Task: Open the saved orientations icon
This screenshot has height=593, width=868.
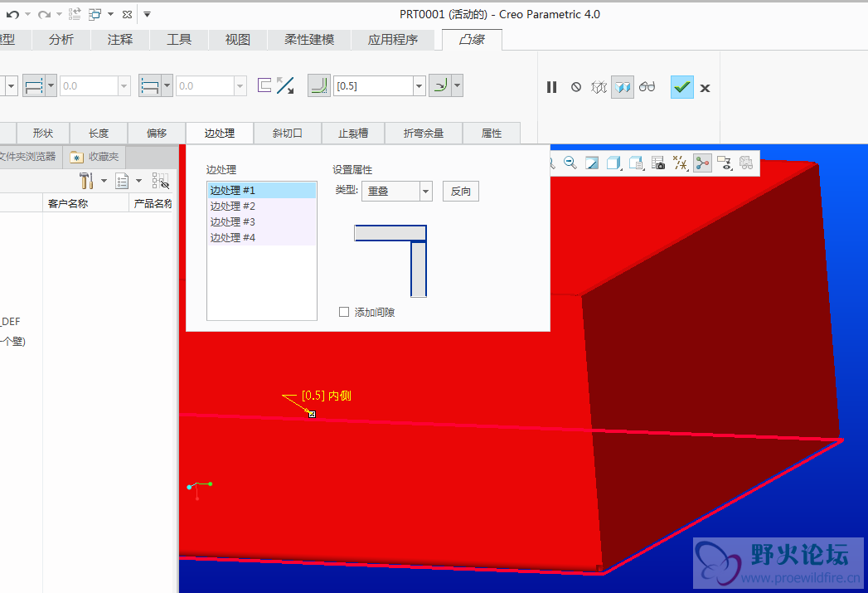Action: click(x=636, y=163)
